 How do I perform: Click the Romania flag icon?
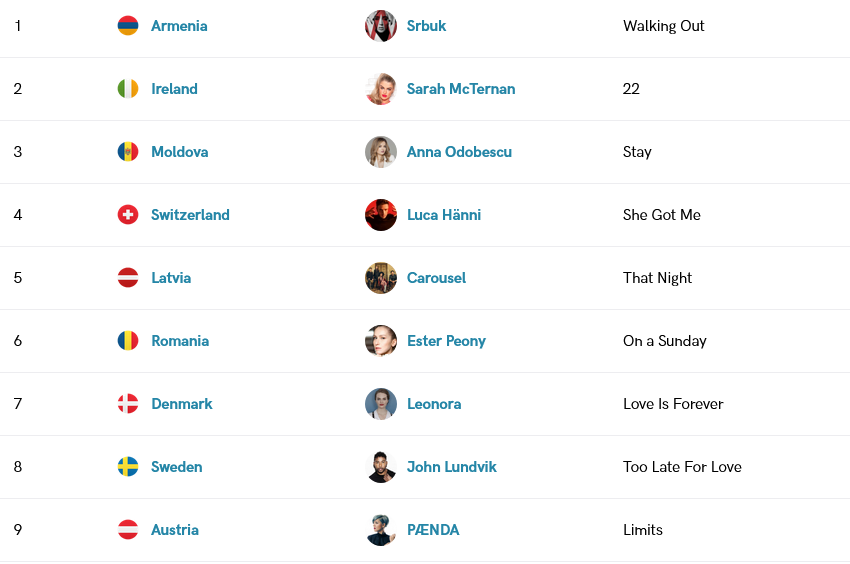point(128,341)
